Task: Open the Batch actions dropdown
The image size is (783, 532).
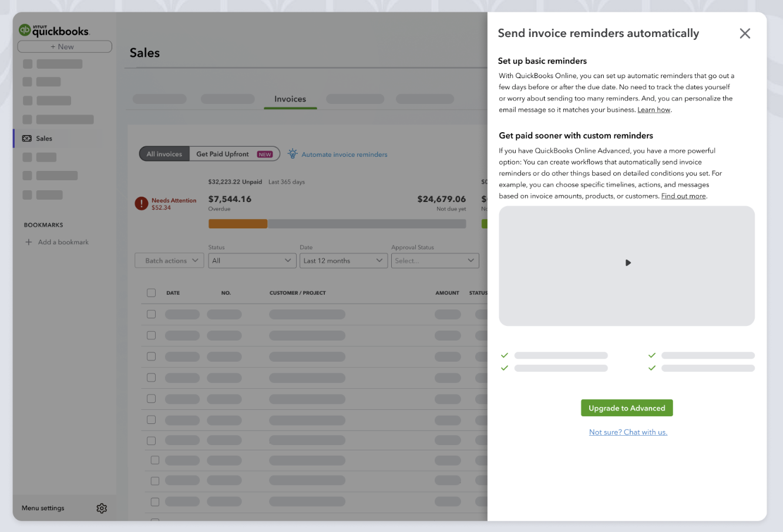Action: pyautogui.click(x=170, y=261)
